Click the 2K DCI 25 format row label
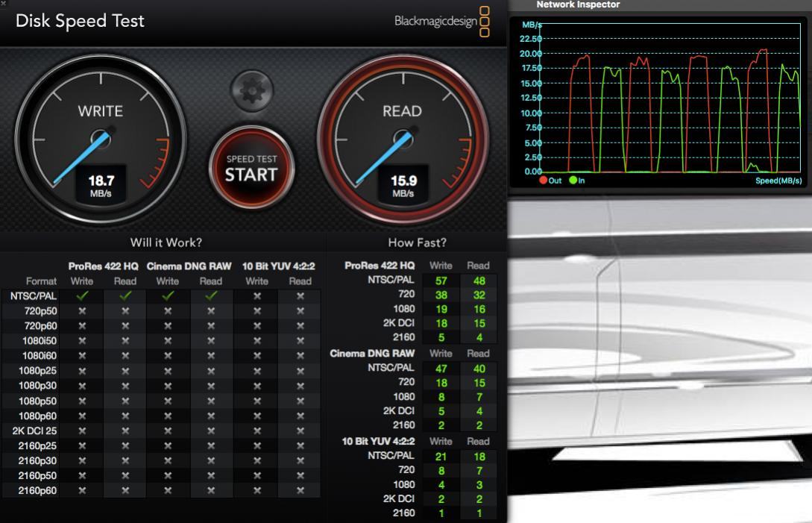This screenshot has height=523, width=812. click(x=35, y=430)
